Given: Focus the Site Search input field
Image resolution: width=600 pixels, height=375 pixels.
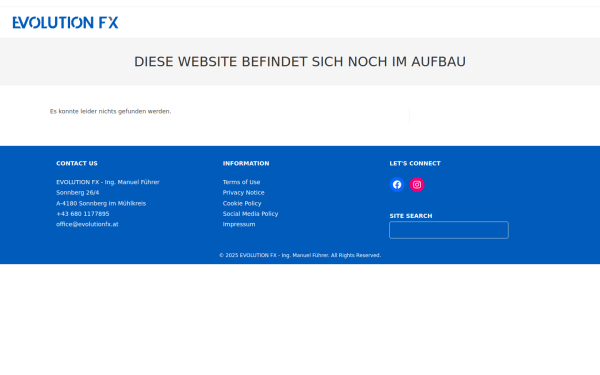Looking at the screenshot, I should (x=449, y=230).
